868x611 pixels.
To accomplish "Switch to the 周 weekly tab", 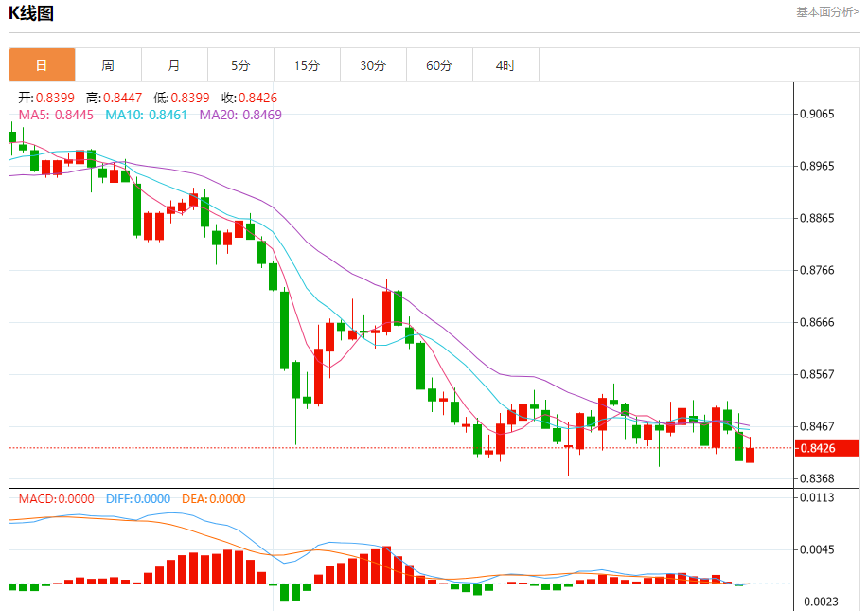I will point(108,65).
